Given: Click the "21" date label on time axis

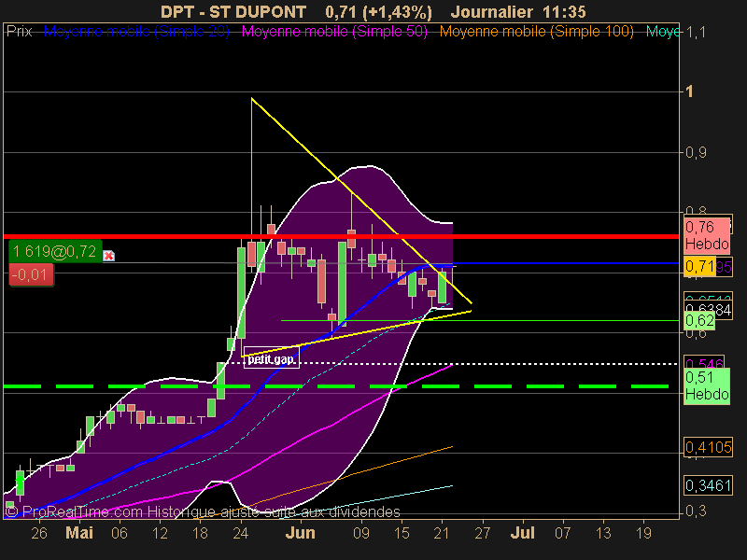Looking at the screenshot, I should [441, 533].
